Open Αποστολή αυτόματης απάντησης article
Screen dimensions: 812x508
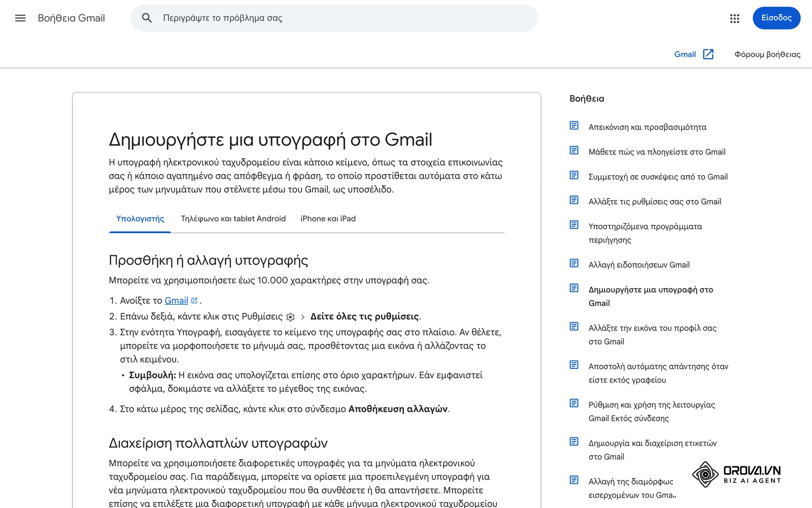pos(658,373)
